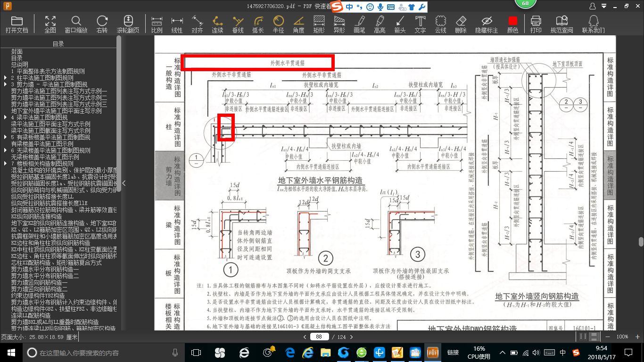Expand outline item 4 梁平法施工图制图规则
This screenshot has height=362, width=644.
click(x=6, y=117)
